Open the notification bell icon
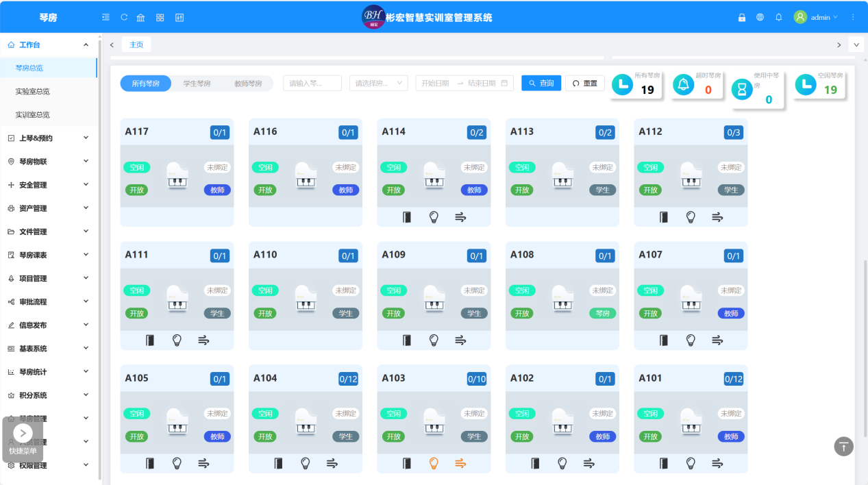 778,17
